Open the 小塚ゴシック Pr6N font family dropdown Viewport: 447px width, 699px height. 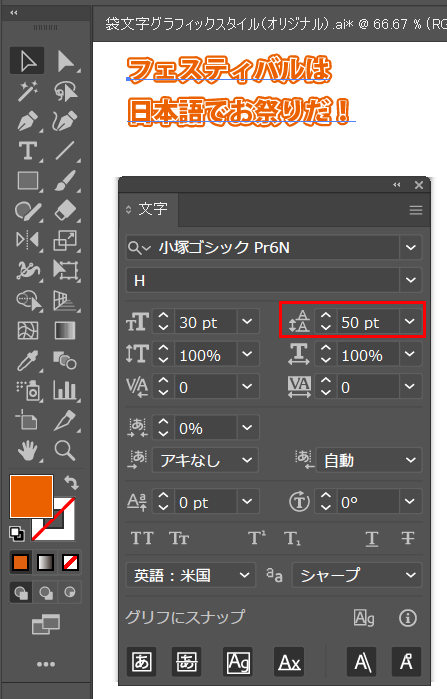pyautogui.click(x=411, y=247)
